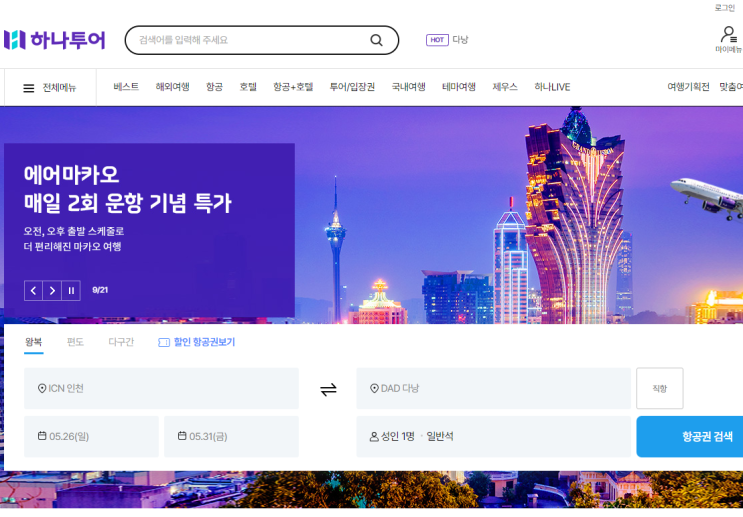Image resolution: width=743 pixels, height=517 pixels.
Task: Click the 다낭 hot keyword
Action: 460,40
